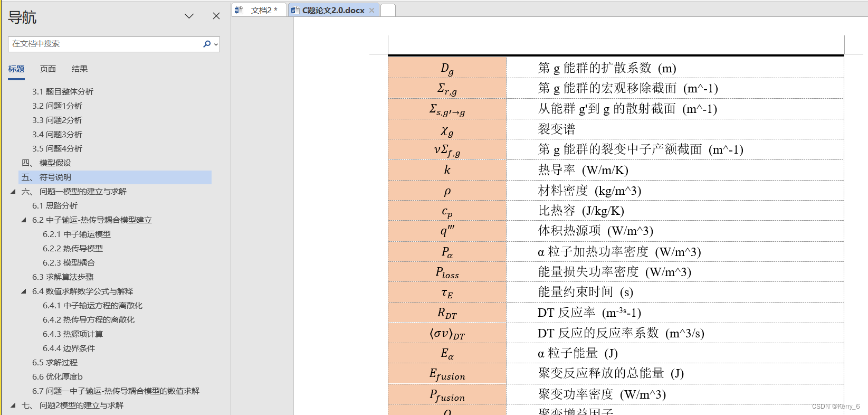
Task: Click the text 聚变反应释放的总能量 (J)
Action: (x=611, y=373)
